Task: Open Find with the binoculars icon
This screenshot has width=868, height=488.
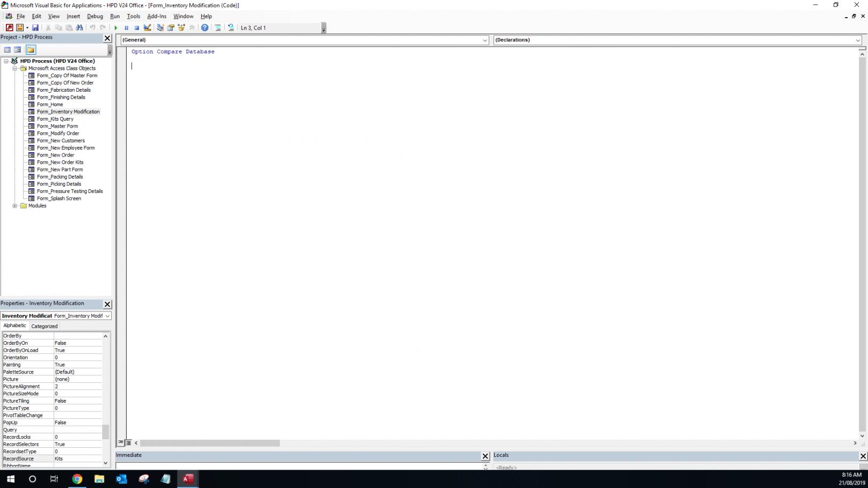Action: [79, 28]
